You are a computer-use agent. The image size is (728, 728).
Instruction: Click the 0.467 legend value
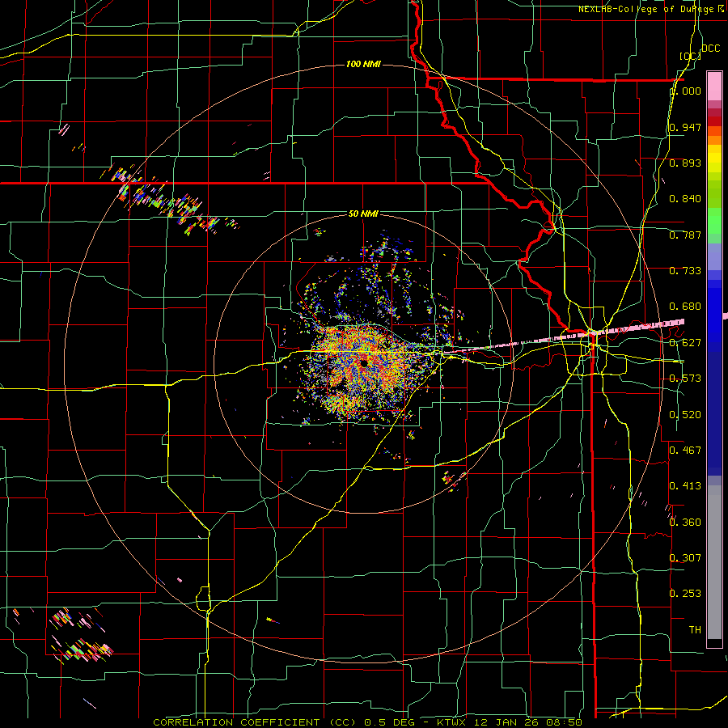pos(685,451)
